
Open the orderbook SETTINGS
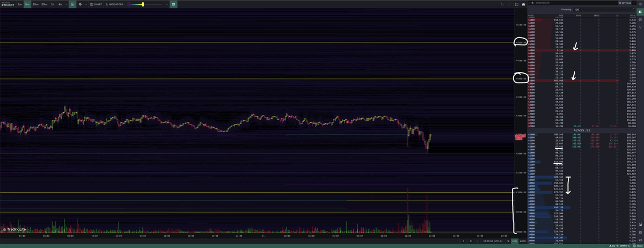click(625, 3)
